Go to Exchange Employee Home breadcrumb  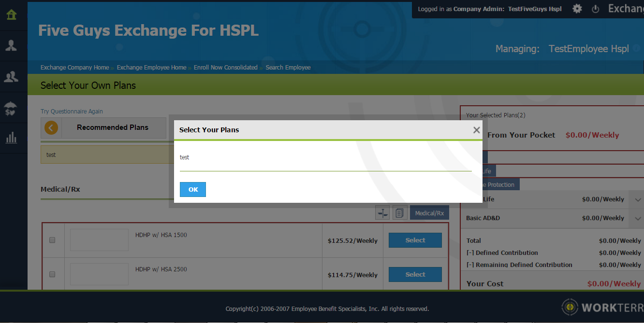point(151,68)
